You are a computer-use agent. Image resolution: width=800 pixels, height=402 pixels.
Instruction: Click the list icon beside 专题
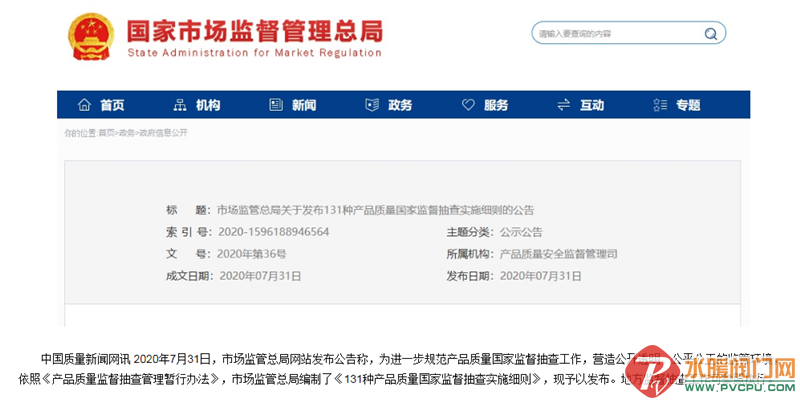[x=660, y=105]
